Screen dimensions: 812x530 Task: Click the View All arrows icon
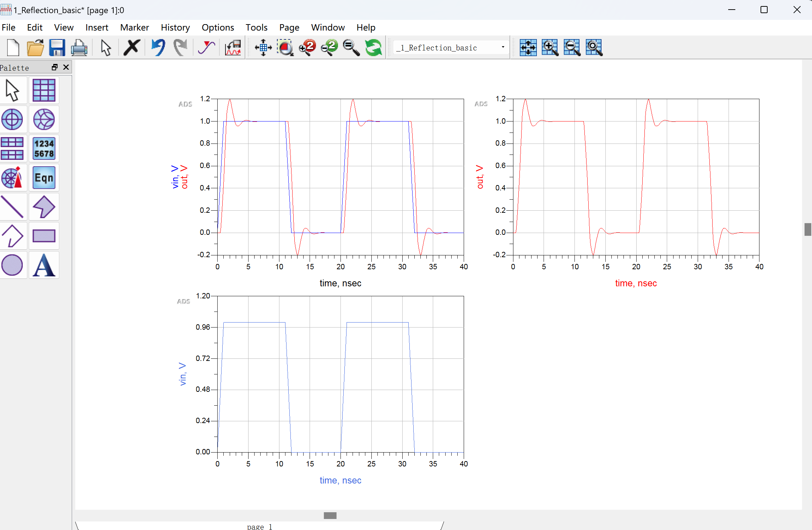click(263, 48)
